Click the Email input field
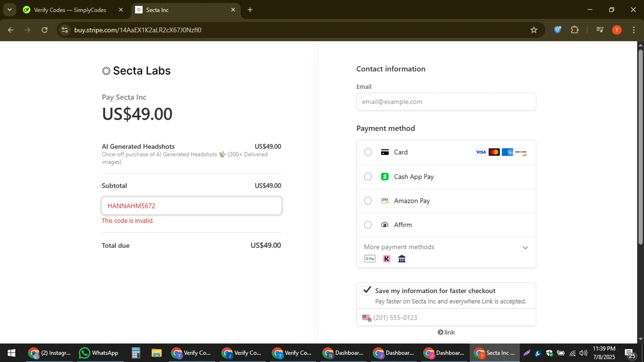 [x=446, y=102]
